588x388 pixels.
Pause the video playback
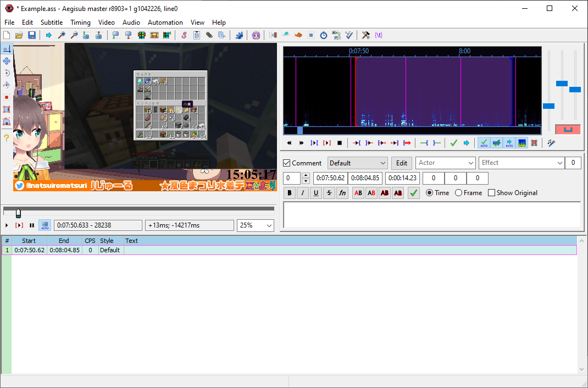[x=32, y=225]
